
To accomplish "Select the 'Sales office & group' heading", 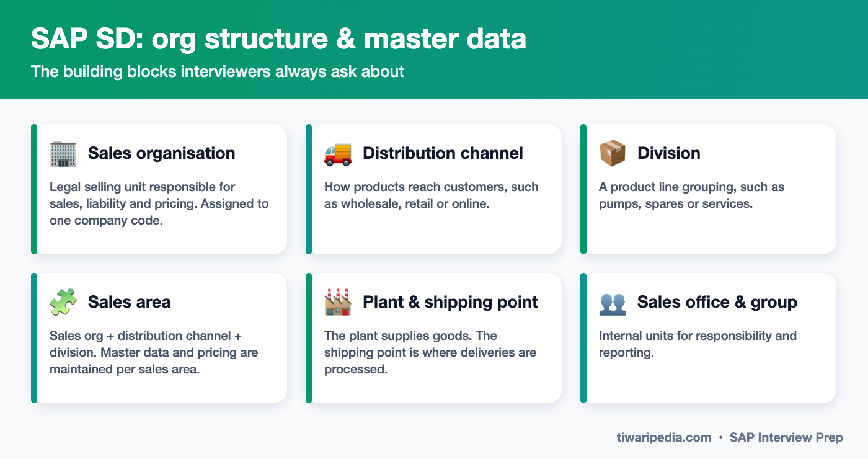I will [717, 302].
